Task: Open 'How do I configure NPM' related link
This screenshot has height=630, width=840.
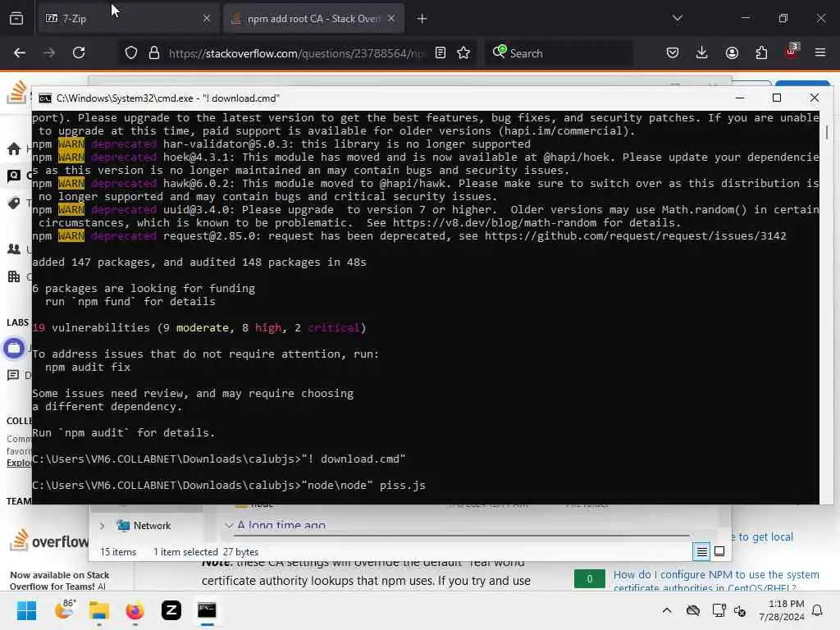Action: [716, 581]
